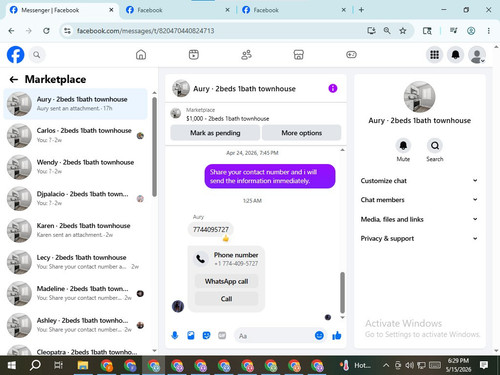The image size is (500, 375).
Task: Open Lecy townhouse conversation
Action: [x=75, y=262]
